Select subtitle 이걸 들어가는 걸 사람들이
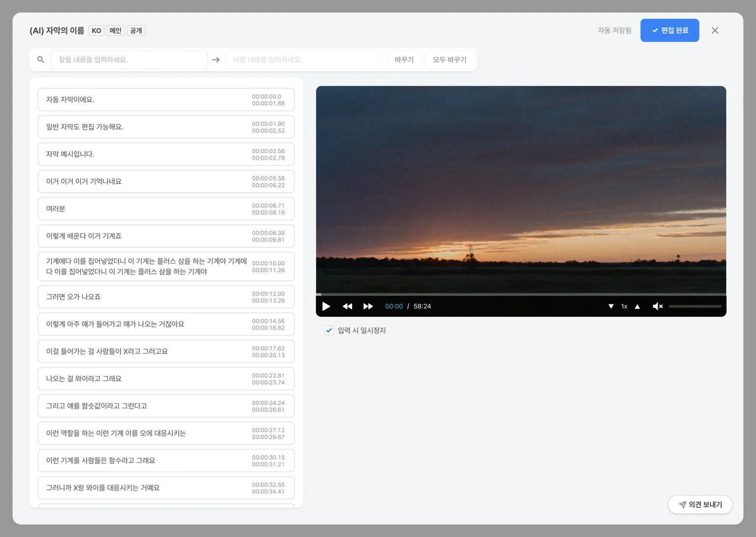 click(166, 352)
